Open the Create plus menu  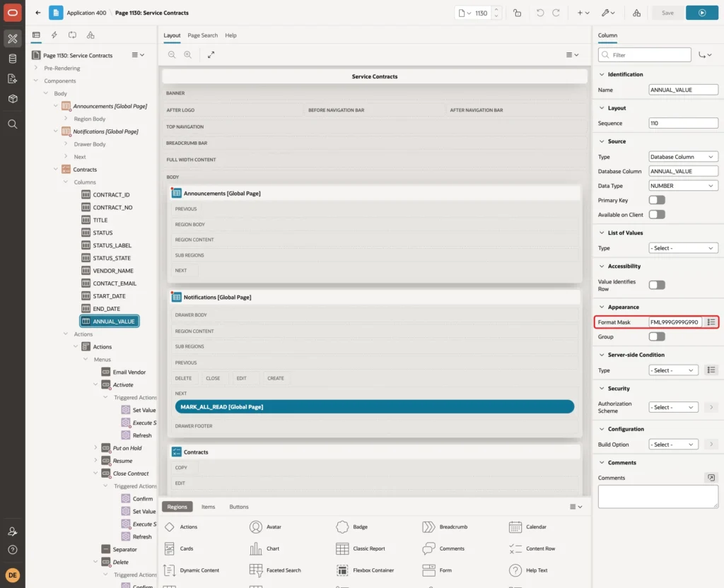pyautogui.click(x=583, y=13)
